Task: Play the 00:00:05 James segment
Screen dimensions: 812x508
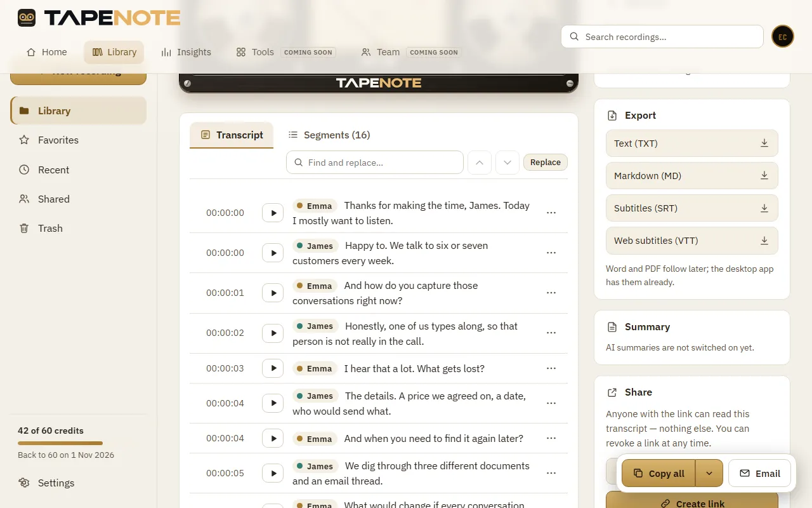Action: pyautogui.click(x=273, y=473)
